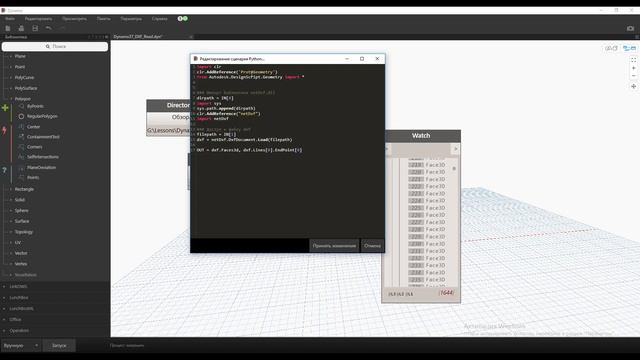Screen dimensions: 640x360
Task: Click the New file toolbar icon
Action: tap(8, 28)
